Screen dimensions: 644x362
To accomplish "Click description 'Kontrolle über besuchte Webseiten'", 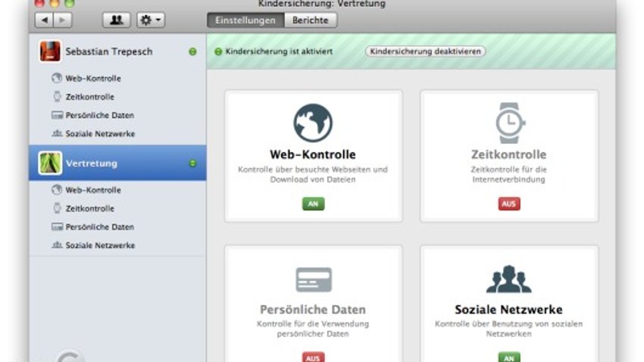I will coord(313,174).
